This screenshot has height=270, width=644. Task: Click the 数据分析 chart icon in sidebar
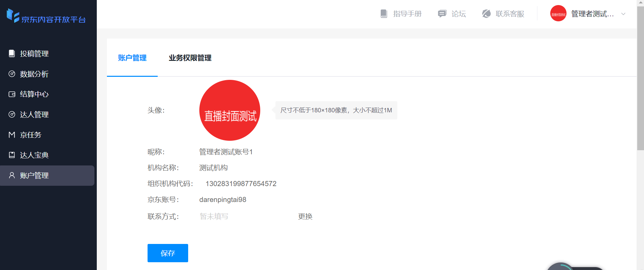[x=12, y=74]
